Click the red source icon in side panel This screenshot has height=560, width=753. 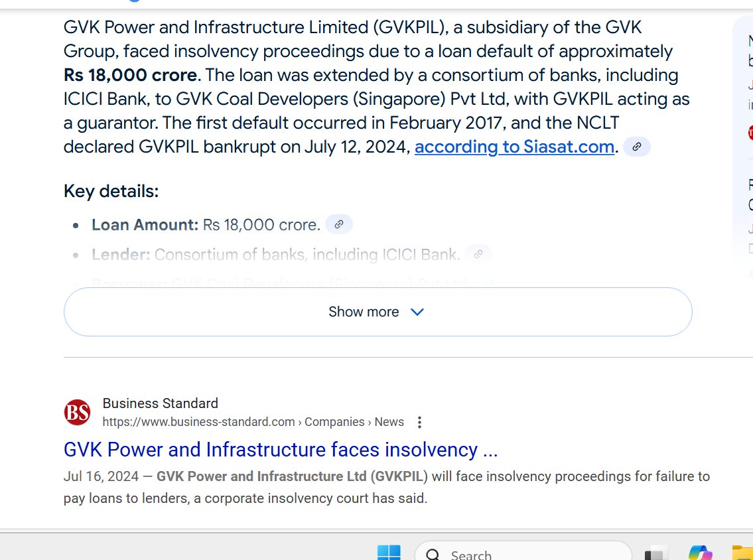click(750, 133)
